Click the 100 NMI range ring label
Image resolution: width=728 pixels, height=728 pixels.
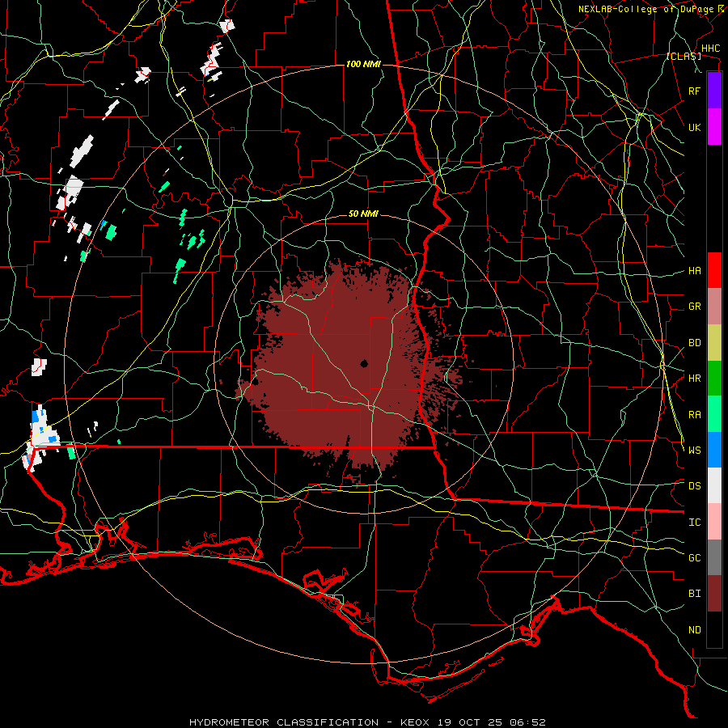[x=363, y=64]
